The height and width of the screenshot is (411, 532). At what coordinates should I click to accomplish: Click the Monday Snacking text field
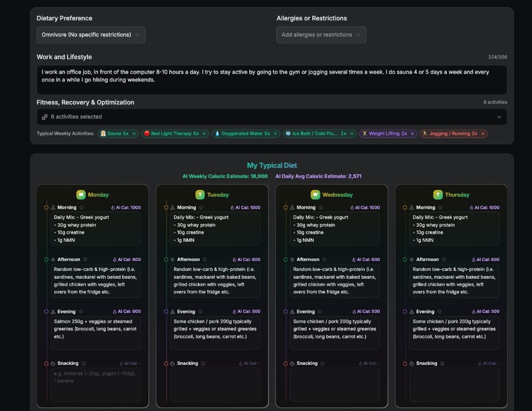(95, 384)
